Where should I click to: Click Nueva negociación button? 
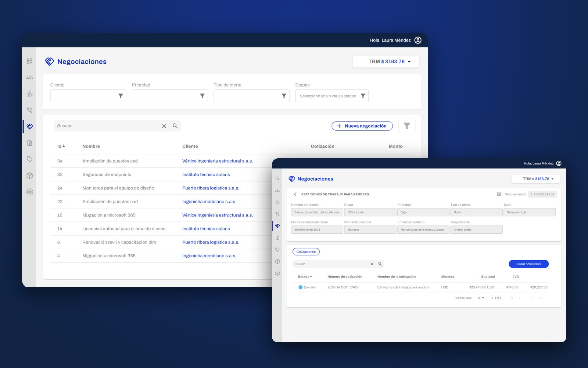pyautogui.click(x=362, y=126)
